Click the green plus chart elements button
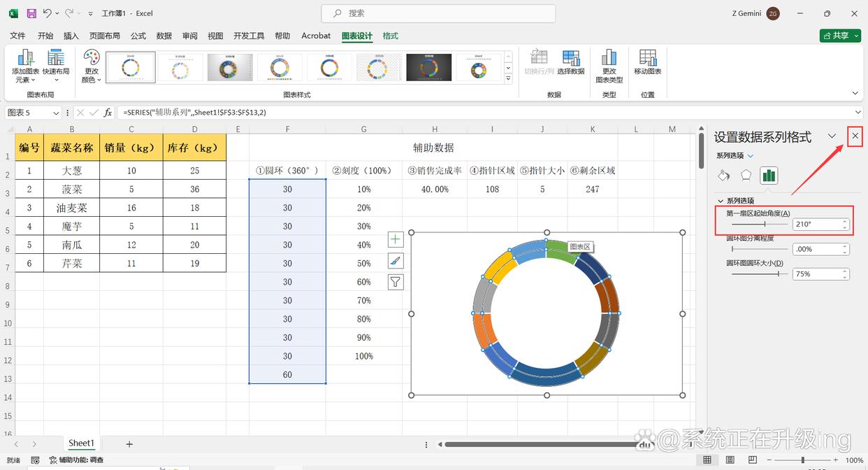The image size is (868, 470). pos(396,239)
